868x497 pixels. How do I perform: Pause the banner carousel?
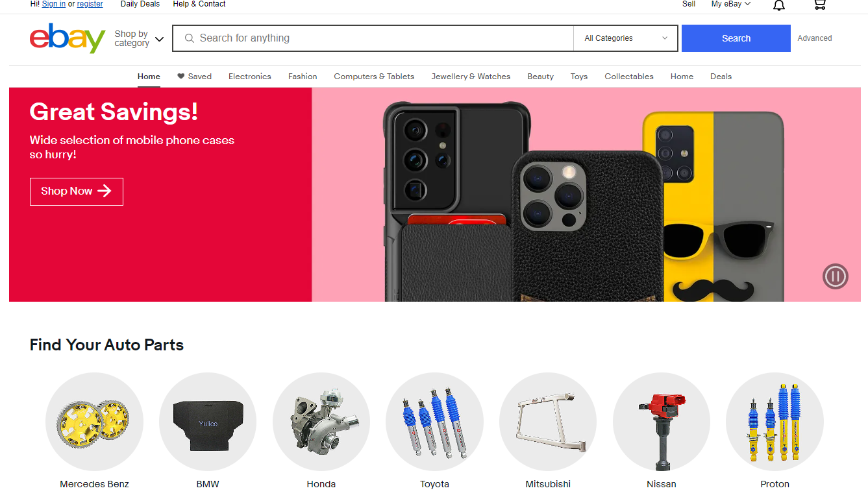coord(836,276)
